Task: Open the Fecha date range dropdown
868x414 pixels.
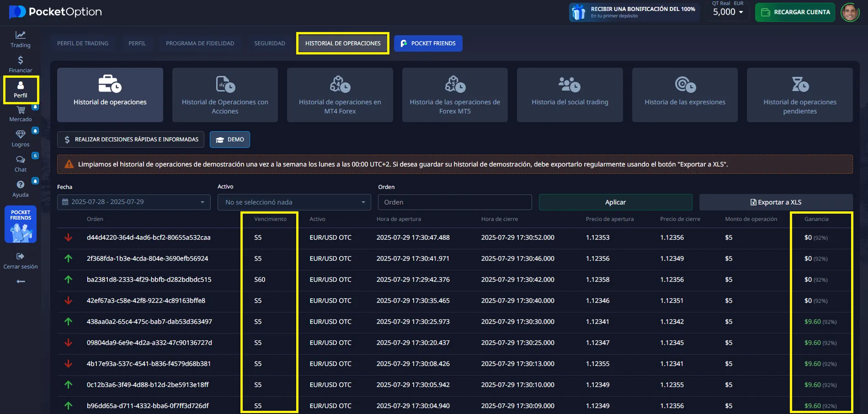Action: click(134, 202)
